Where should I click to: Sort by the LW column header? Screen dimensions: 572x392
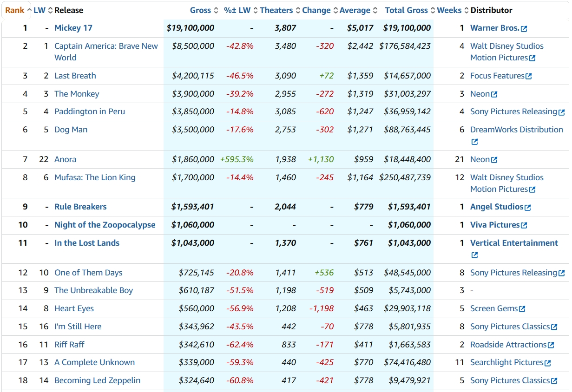[x=43, y=10]
